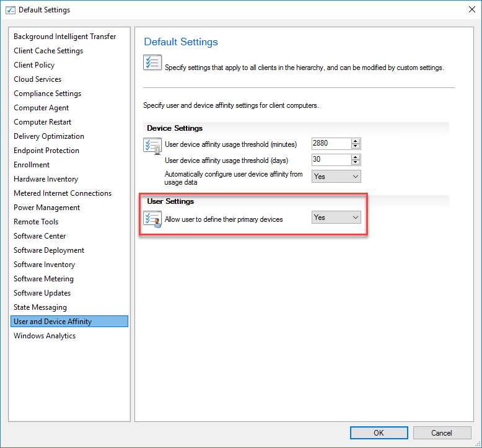
Task: Click the Default Settings header checklist icon
Action: pyautogui.click(x=152, y=63)
